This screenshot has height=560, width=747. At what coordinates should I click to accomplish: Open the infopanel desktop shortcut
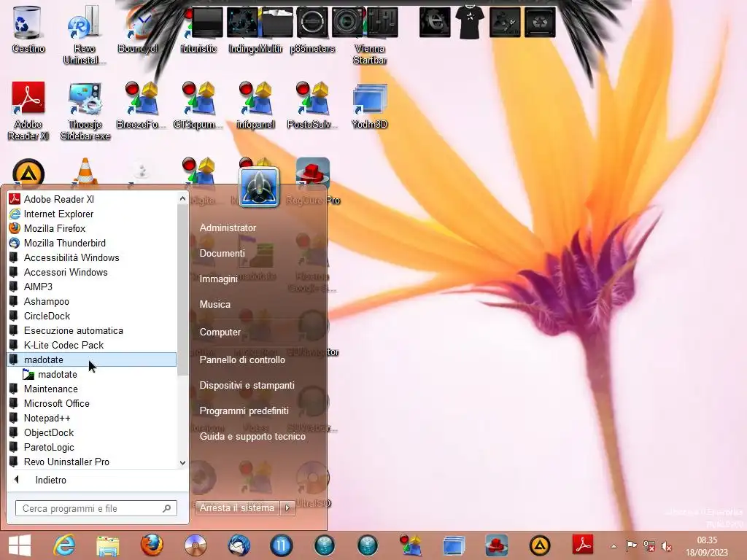255,105
